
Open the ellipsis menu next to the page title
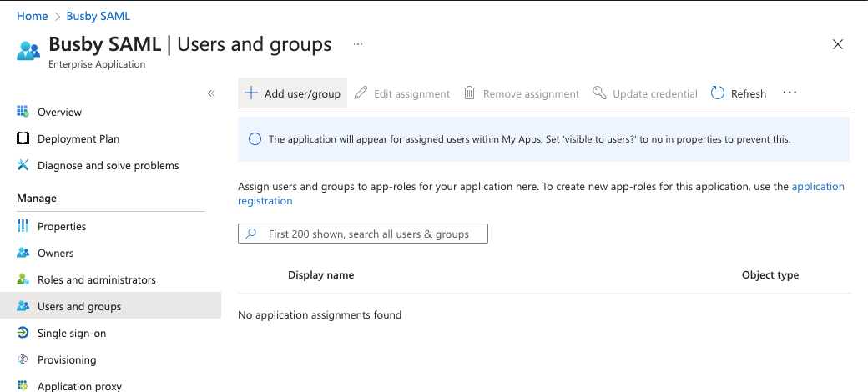(358, 44)
